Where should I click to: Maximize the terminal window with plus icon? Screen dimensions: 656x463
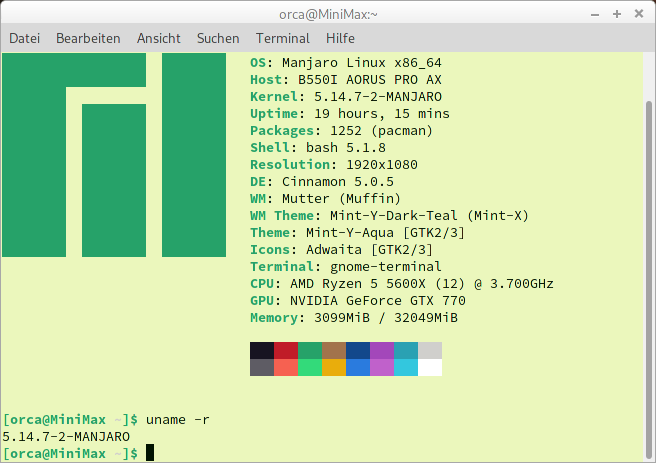617,14
